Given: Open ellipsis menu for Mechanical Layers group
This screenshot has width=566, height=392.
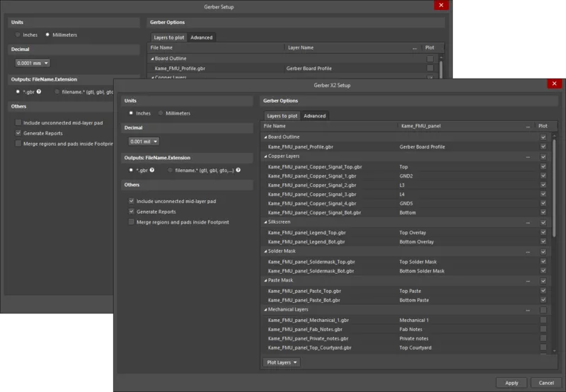Looking at the screenshot, I should pos(528,310).
